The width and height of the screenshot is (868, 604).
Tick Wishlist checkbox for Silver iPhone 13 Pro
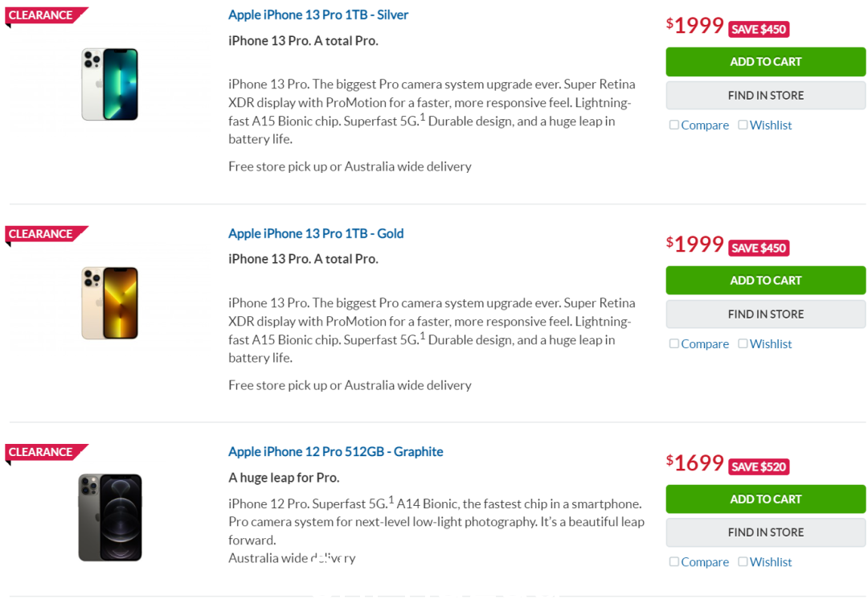tap(743, 125)
